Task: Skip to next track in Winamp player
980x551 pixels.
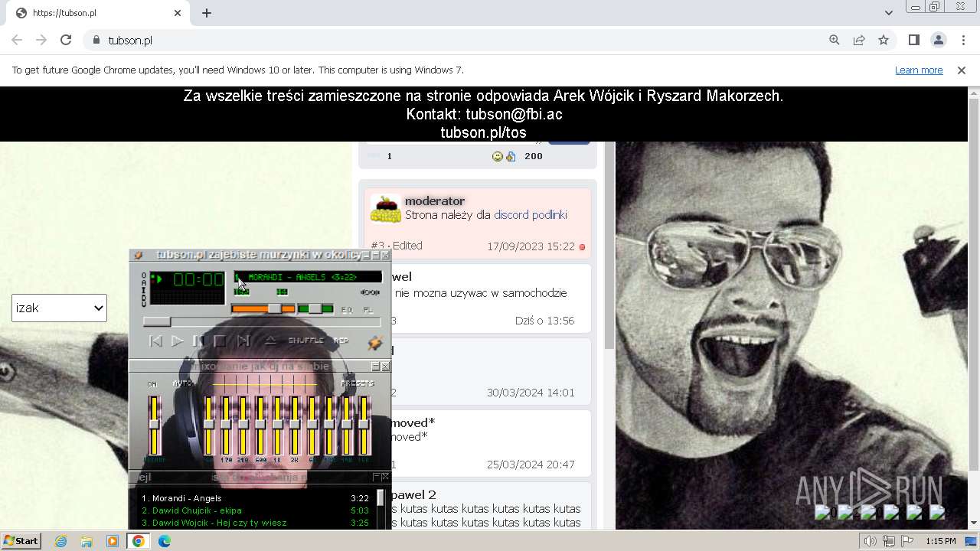Action: pyautogui.click(x=243, y=341)
